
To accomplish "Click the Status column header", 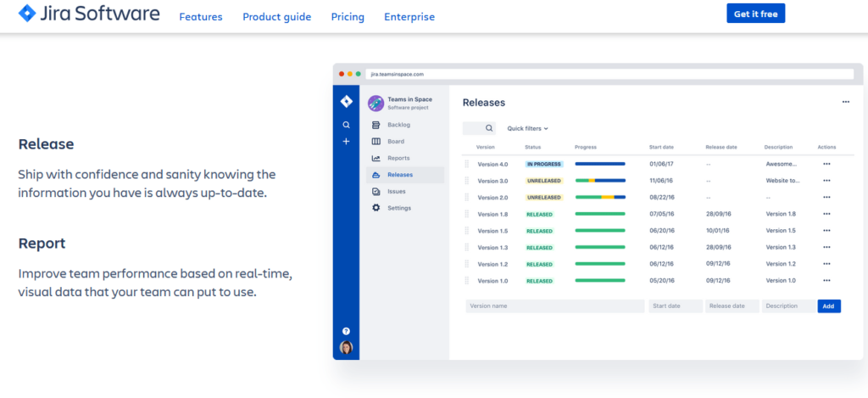I will point(533,147).
